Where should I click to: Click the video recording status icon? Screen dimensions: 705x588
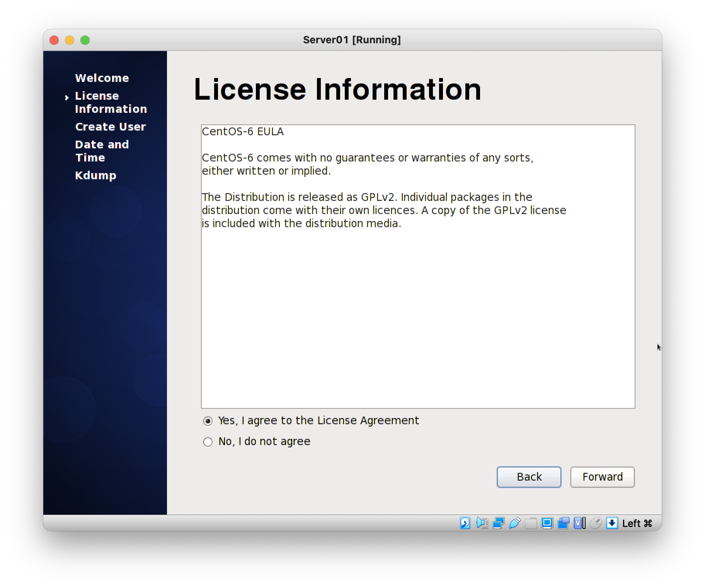(563, 523)
